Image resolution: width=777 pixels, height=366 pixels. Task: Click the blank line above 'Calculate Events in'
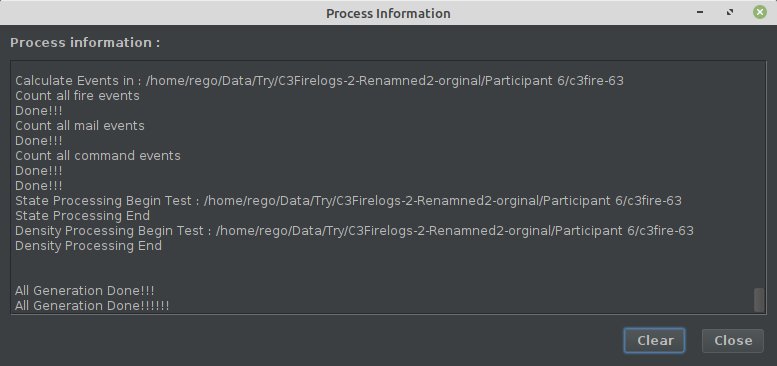pos(382,68)
